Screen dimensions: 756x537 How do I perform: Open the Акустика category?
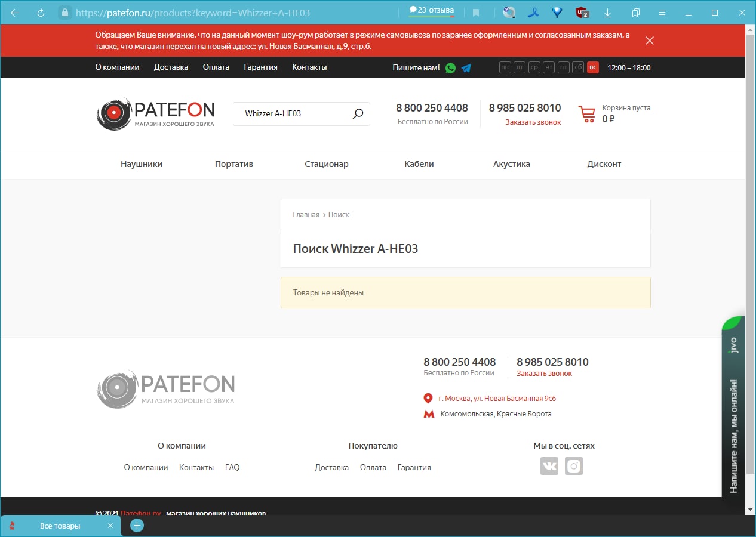512,164
